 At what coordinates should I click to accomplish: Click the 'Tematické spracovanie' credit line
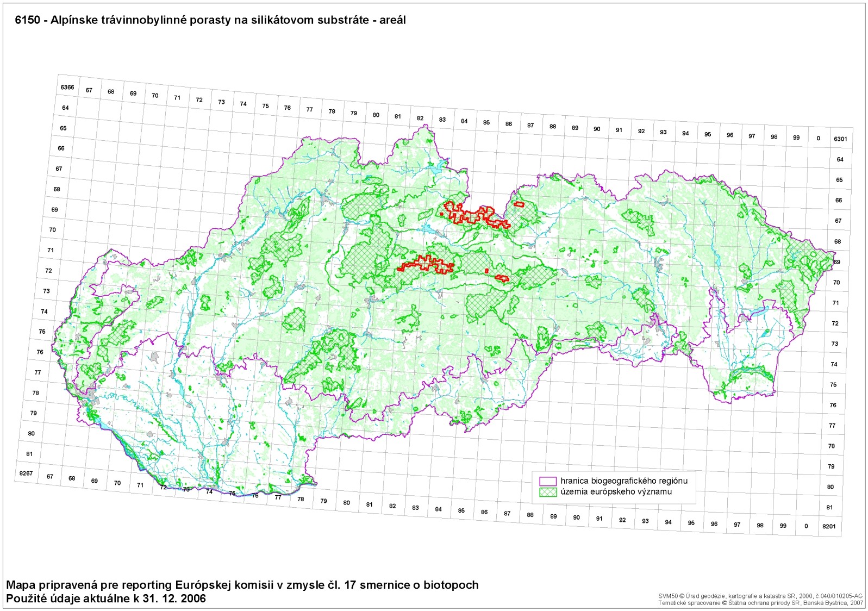point(760,603)
